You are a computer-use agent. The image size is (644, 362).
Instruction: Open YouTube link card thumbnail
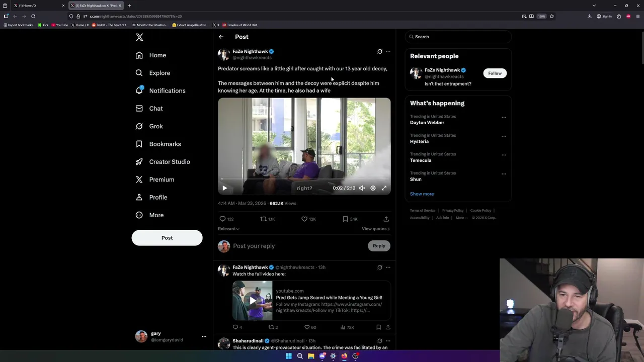pyautogui.click(x=253, y=301)
